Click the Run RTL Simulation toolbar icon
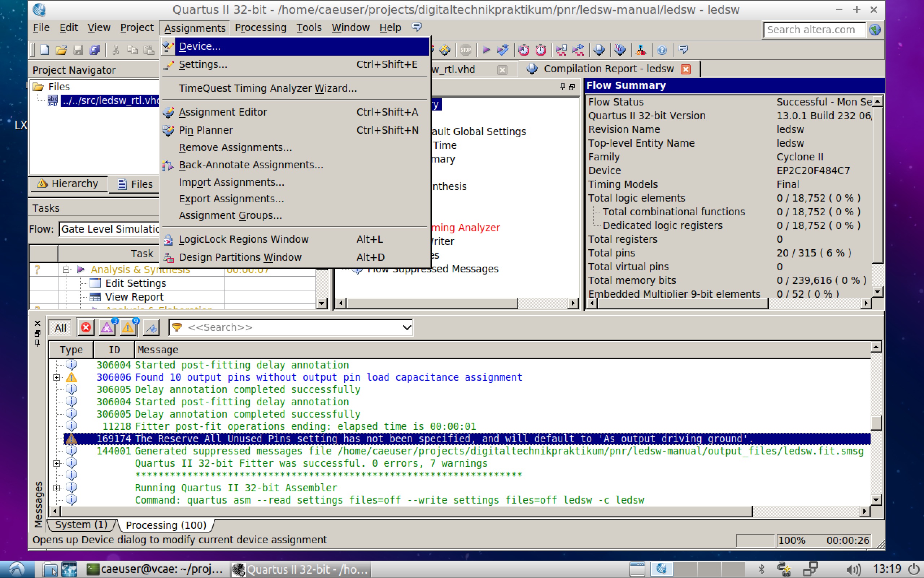The image size is (924, 578). (561, 50)
